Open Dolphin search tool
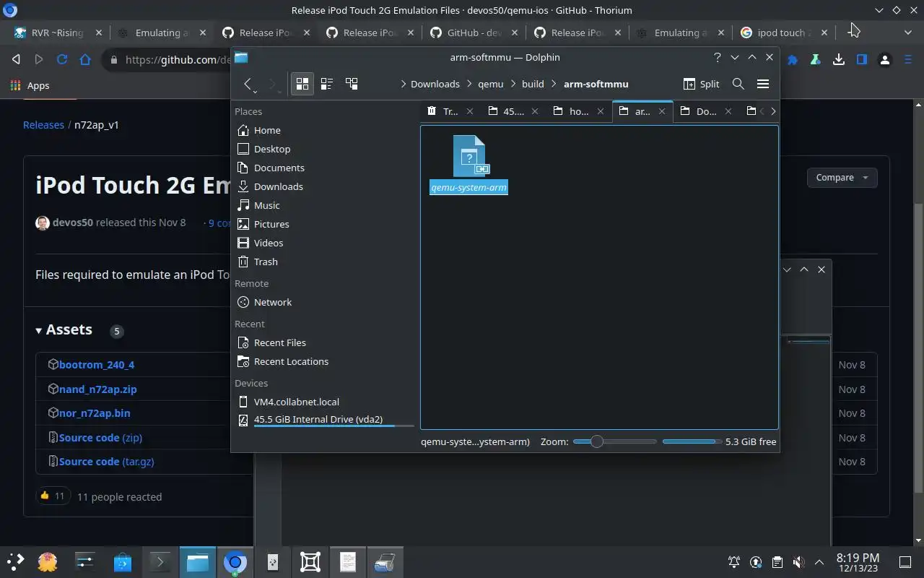Image resolution: width=924 pixels, height=578 pixels. 738,84
